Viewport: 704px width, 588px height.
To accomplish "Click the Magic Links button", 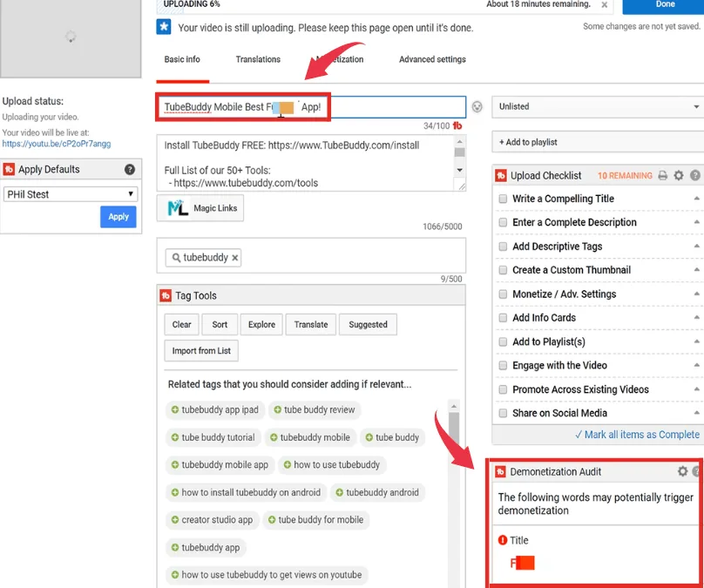I will 200,208.
